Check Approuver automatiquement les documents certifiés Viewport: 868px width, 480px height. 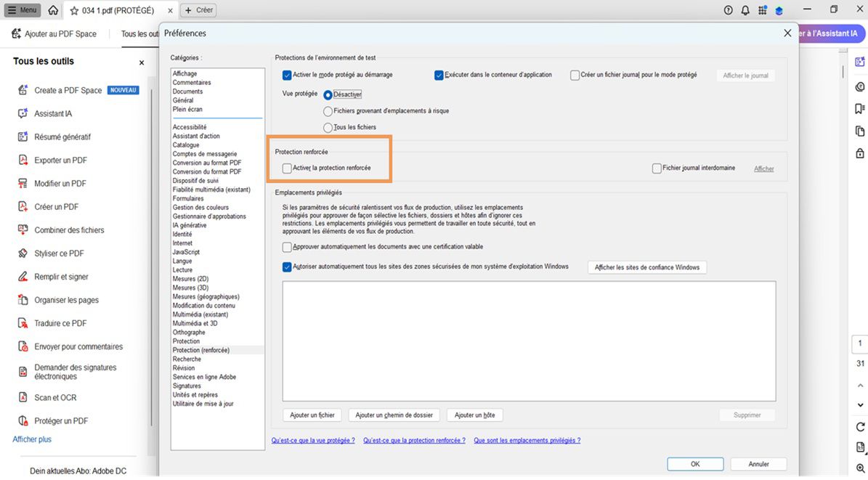[x=287, y=247]
